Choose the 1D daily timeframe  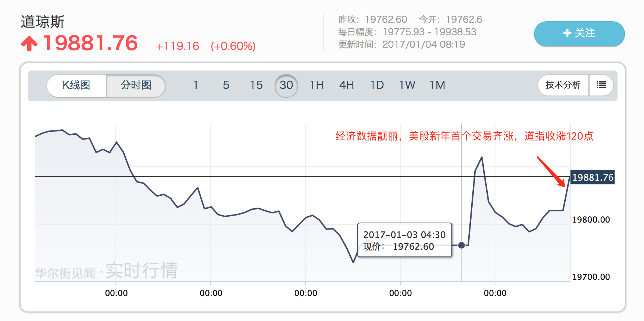tap(377, 85)
